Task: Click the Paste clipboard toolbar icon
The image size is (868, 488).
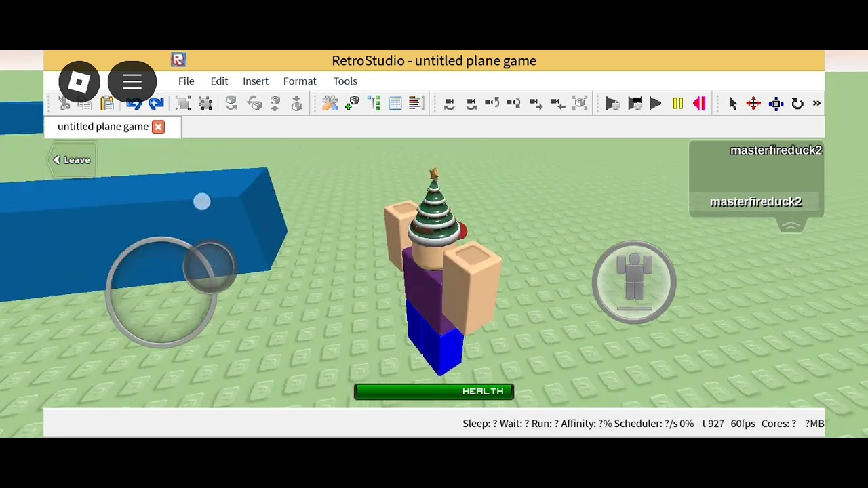Action: coord(107,104)
